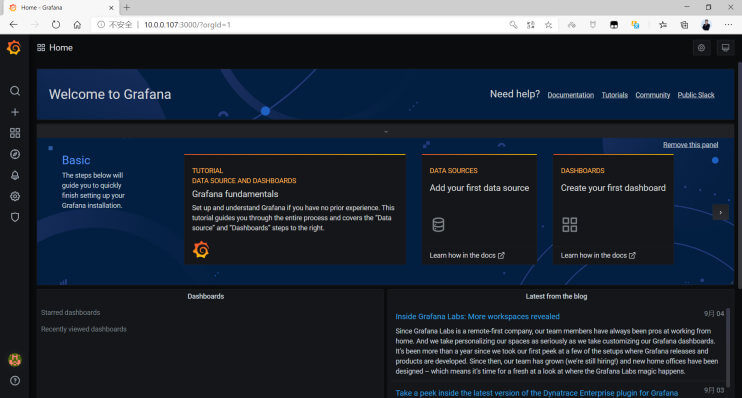The width and height of the screenshot is (742, 398).
Task: Click the page vertical scrollbar
Action: coord(739,175)
